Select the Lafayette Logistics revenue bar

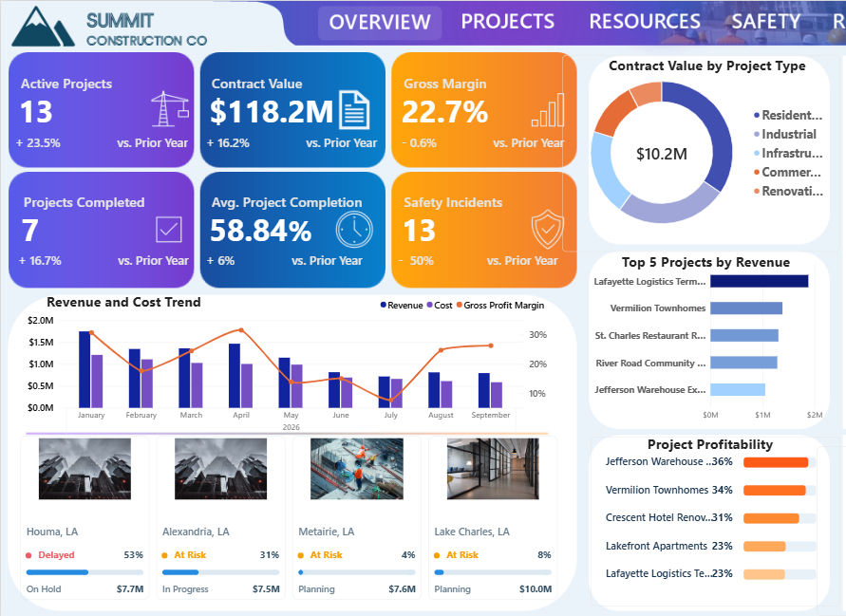[x=760, y=281]
